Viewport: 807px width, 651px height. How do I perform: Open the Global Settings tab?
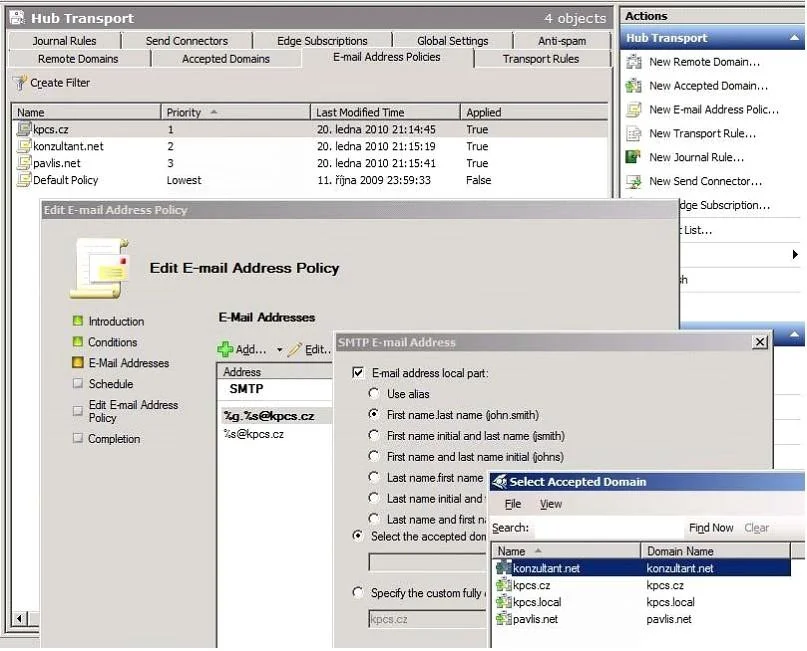452,41
